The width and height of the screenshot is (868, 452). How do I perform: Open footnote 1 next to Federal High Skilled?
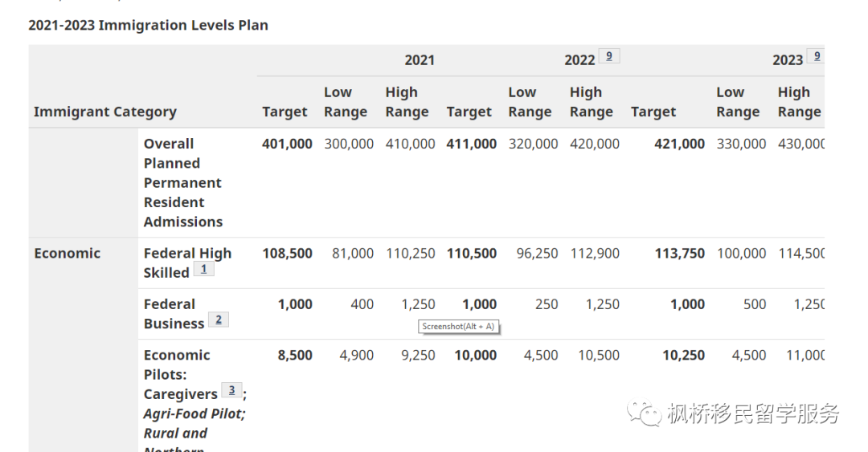[x=203, y=270]
